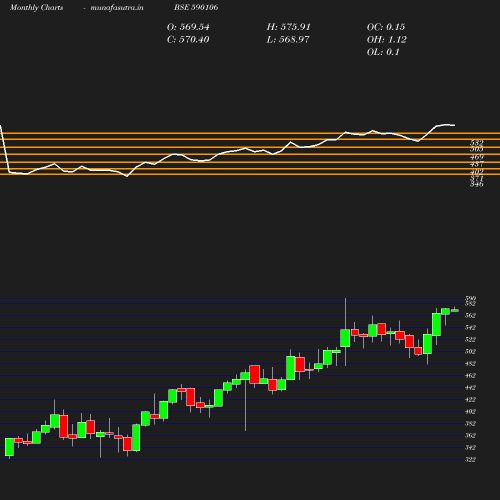The height and width of the screenshot is (500, 500).
Task: Click the 462 price label on candlestick axis
Action: click(470, 375)
